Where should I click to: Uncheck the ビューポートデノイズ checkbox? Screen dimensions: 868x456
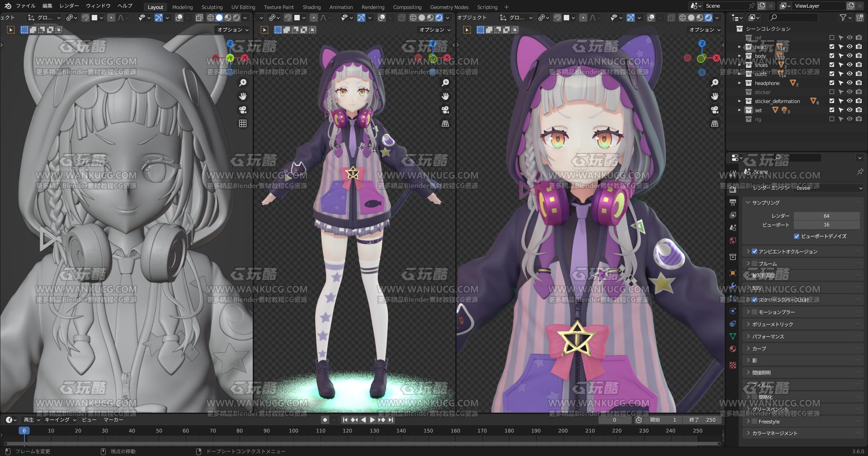(797, 236)
